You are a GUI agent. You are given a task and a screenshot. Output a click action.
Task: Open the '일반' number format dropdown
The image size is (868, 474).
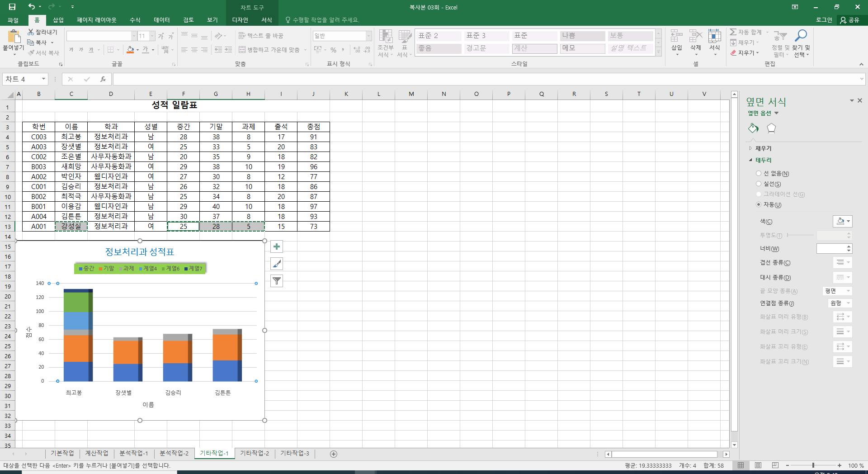tap(368, 36)
